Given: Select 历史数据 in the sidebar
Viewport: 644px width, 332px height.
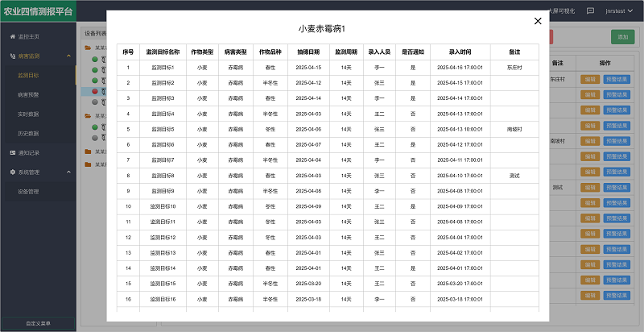Looking at the screenshot, I should 28,133.
